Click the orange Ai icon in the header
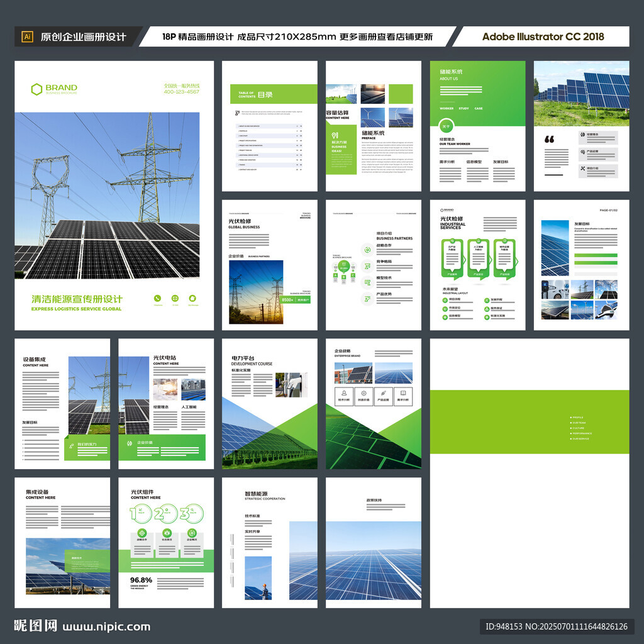The image size is (644, 644). pyautogui.click(x=27, y=36)
